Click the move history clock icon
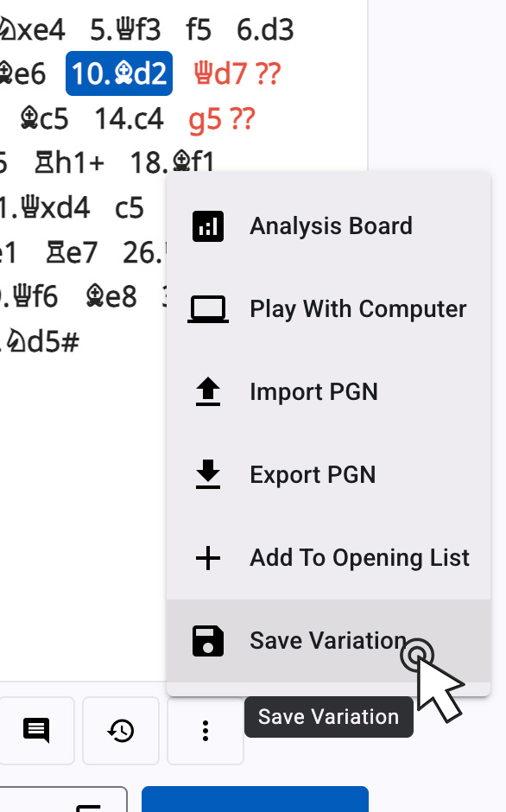 point(120,730)
